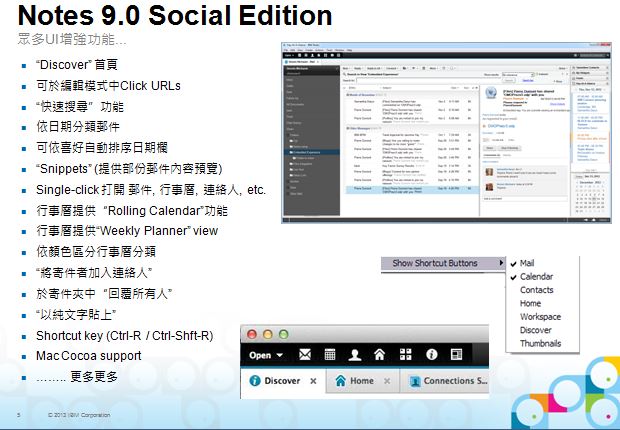The image size is (620, 430).
Task: Close the Home tab with its x
Action: tap(387, 381)
